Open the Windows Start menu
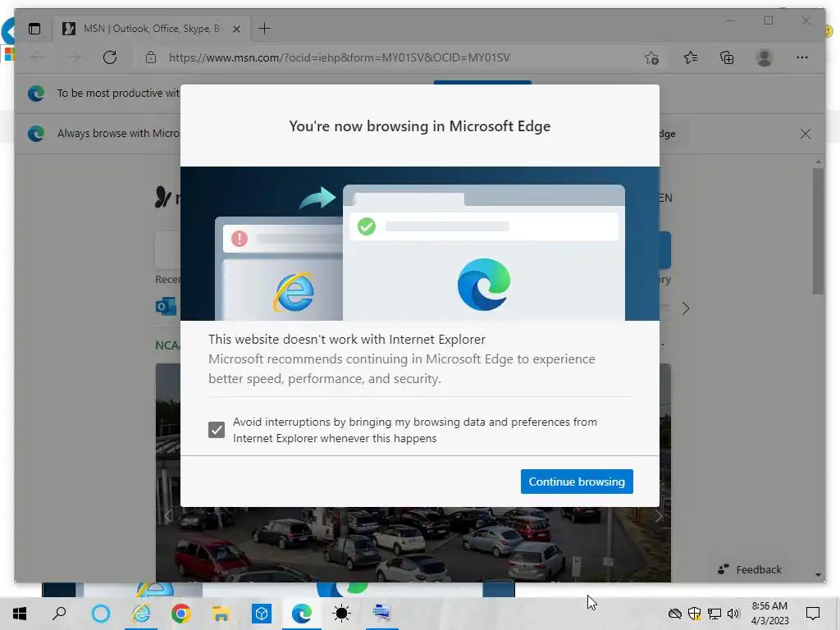840x630 pixels. tap(20, 614)
